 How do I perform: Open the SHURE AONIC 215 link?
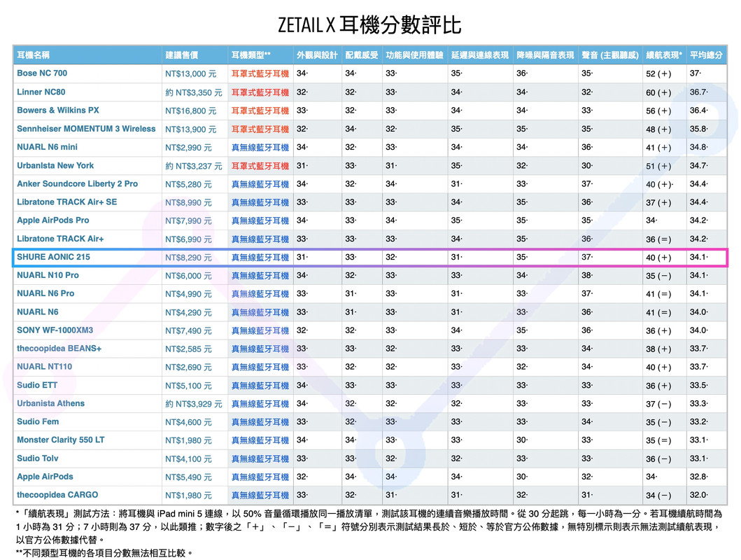53,257
